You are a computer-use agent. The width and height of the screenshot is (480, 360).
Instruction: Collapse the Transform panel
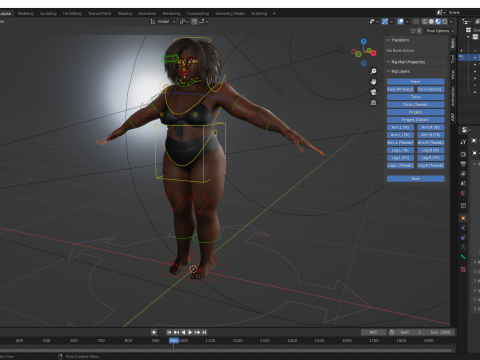[388, 40]
